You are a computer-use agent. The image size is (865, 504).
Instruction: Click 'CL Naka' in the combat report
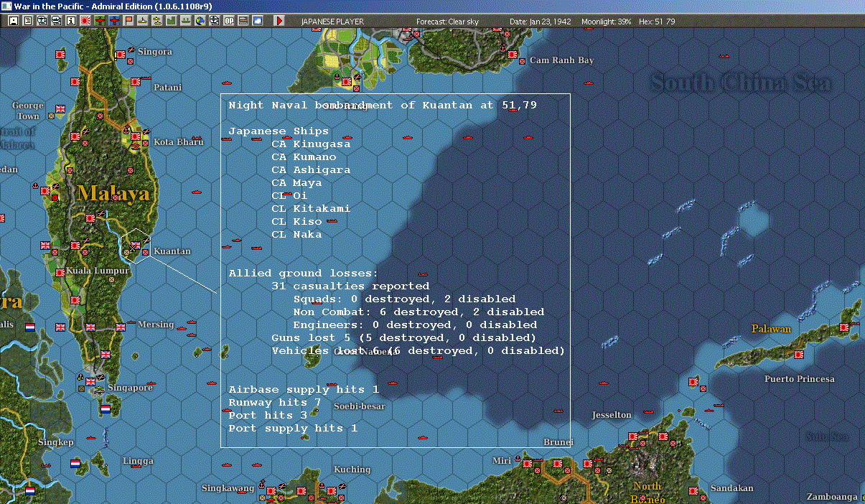click(296, 235)
